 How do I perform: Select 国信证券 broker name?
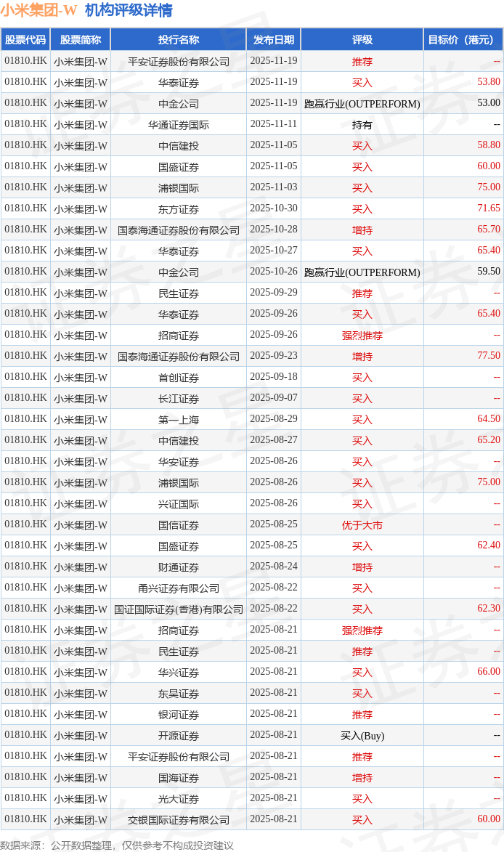click(178, 525)
